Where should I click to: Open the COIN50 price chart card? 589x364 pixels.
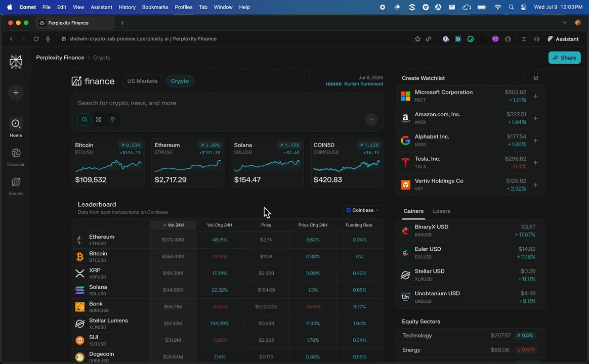click(x=346, y=162)
